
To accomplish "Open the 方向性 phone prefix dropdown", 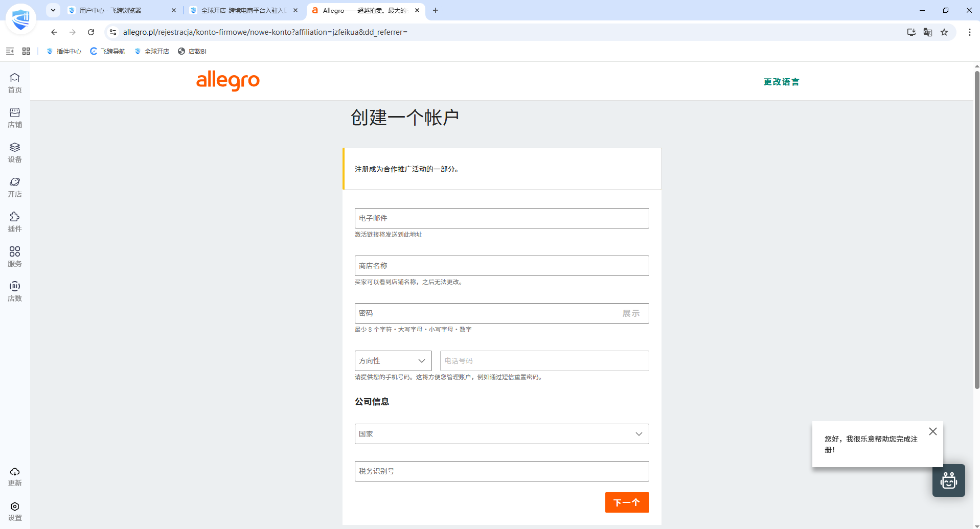I will point(393,361).
